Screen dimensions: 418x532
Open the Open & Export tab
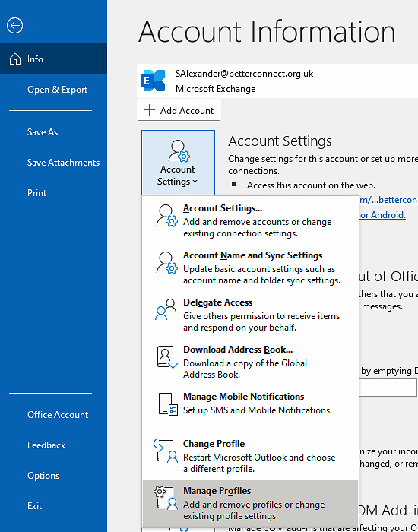pos(54,90)
